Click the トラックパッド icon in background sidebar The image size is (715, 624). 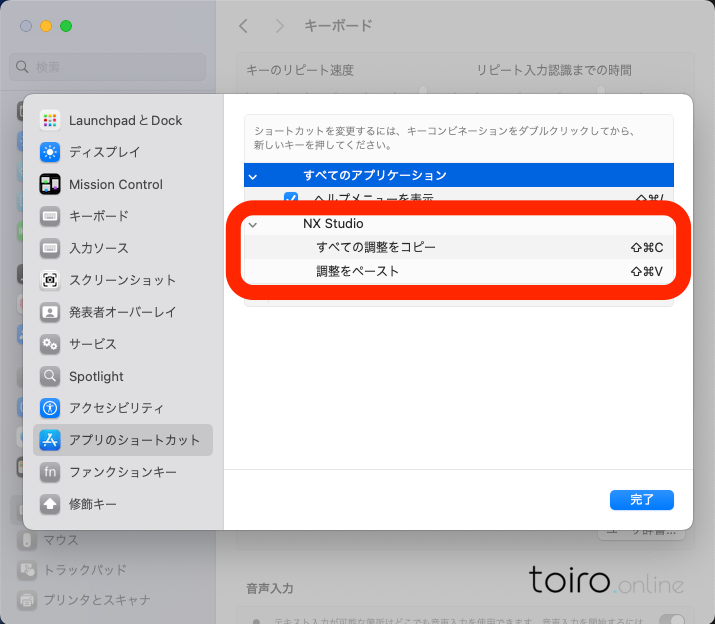tap(27, 570)
